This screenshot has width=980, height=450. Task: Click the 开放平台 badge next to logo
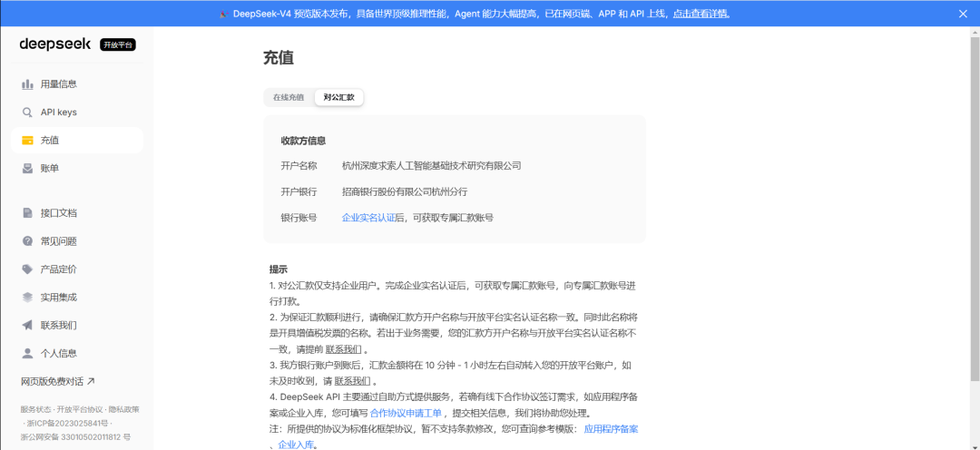(117, 45)
